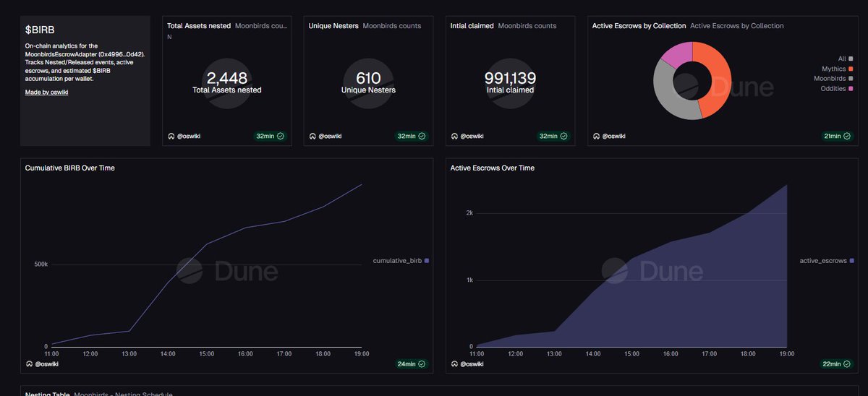Click 32min refresh badge on Intial claimed

pos(553,136)
